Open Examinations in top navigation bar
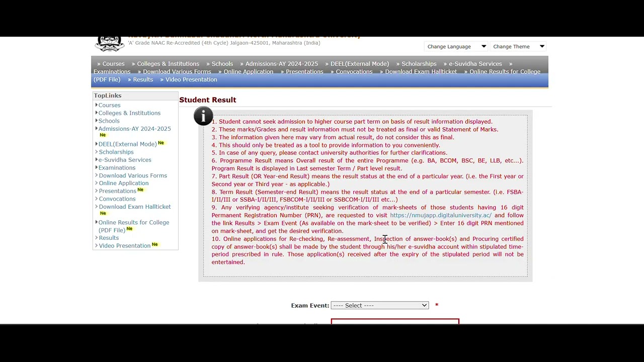This screenshot has width=644, height=362. (112, 72)
